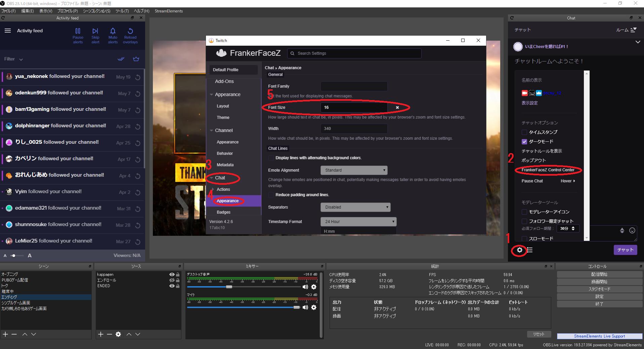Open ファイル(F) menu
Screen dimensions: 644x349
point(8,11)
